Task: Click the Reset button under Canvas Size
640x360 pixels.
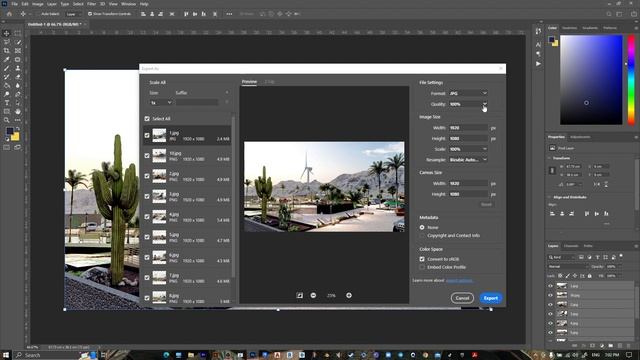Action: (486, 204)
